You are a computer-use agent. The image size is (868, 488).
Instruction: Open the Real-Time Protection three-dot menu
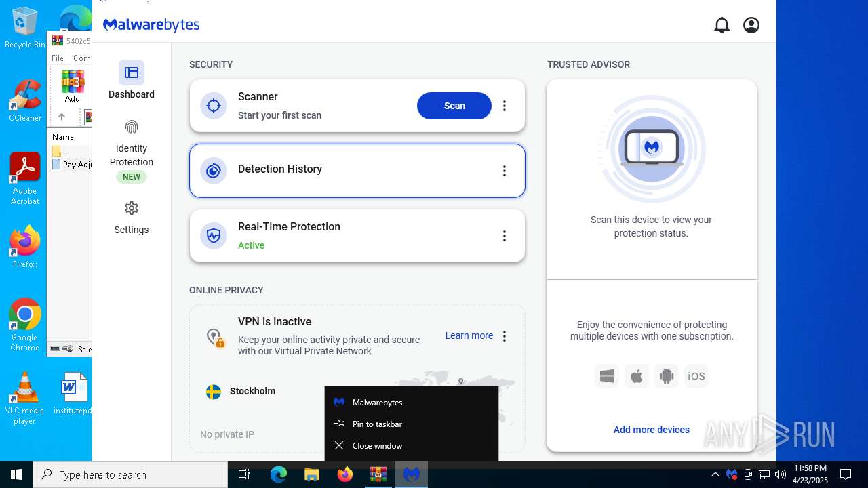(x=505, y=236)
